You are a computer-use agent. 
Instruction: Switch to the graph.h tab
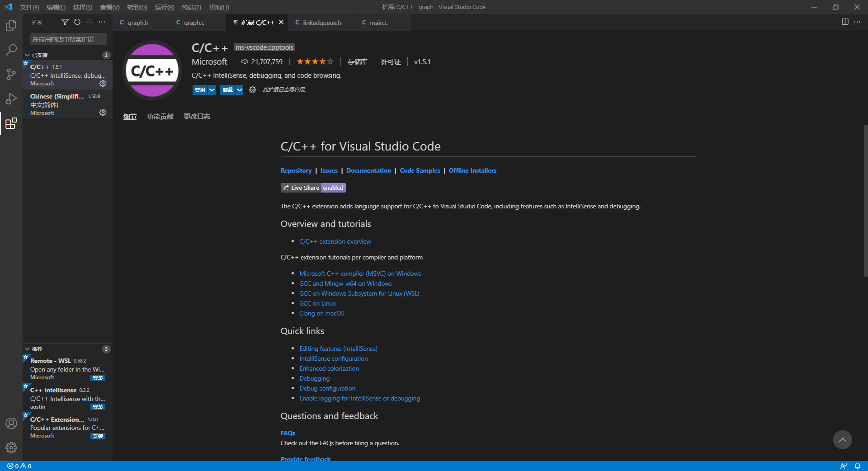click(x=141, y=23)
